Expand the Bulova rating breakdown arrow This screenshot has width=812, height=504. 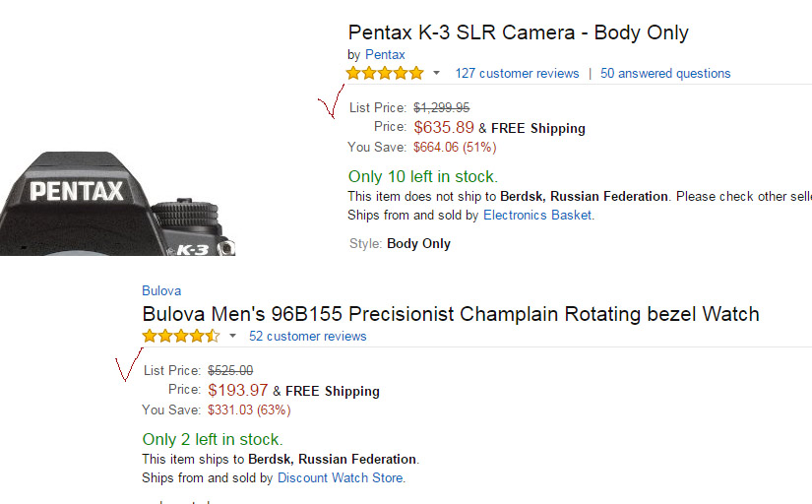232,337
